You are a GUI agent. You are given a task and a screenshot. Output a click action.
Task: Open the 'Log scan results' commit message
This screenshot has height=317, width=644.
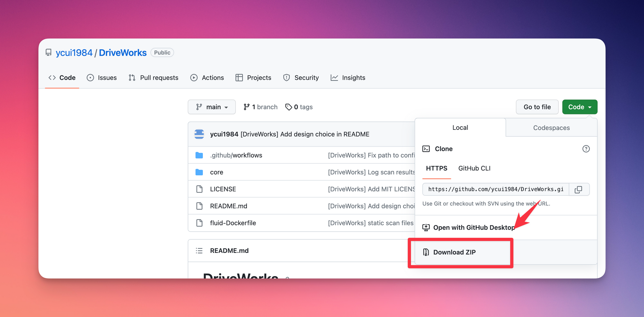pos(371,172)
